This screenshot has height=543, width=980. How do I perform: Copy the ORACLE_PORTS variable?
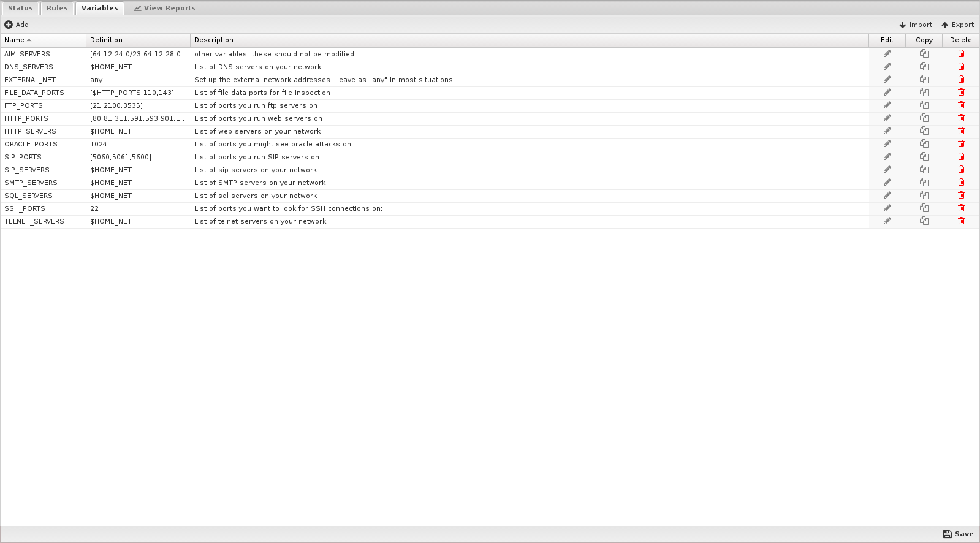click(x=924, y=144)
